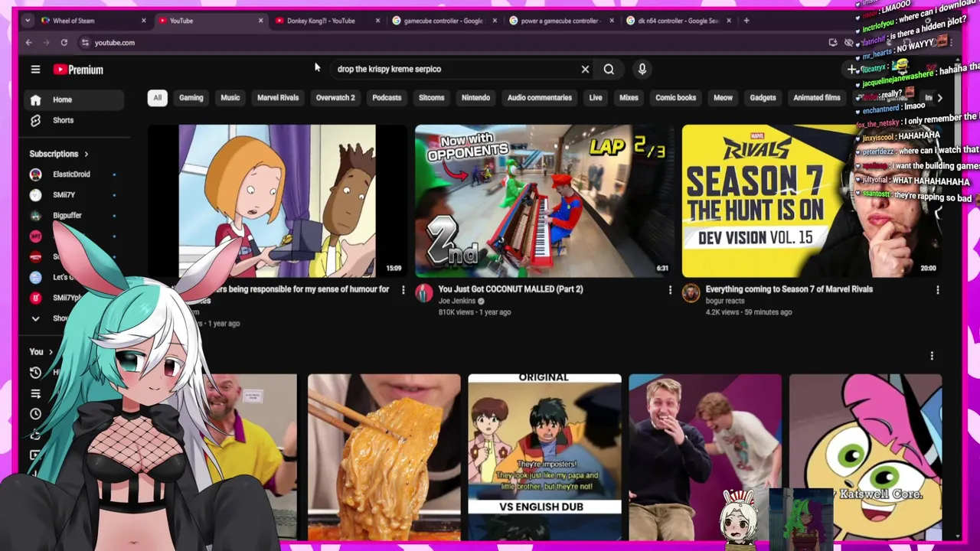Expand the You section chevron

click(x=51, y=352)
